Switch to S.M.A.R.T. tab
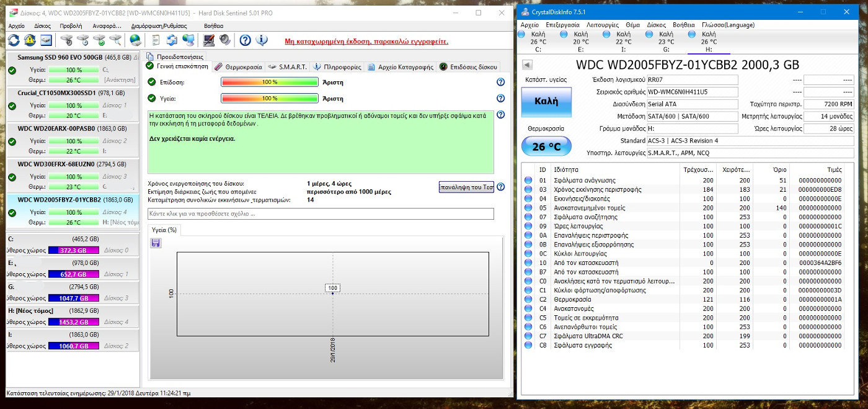The image size is (868, 409). 288,66
